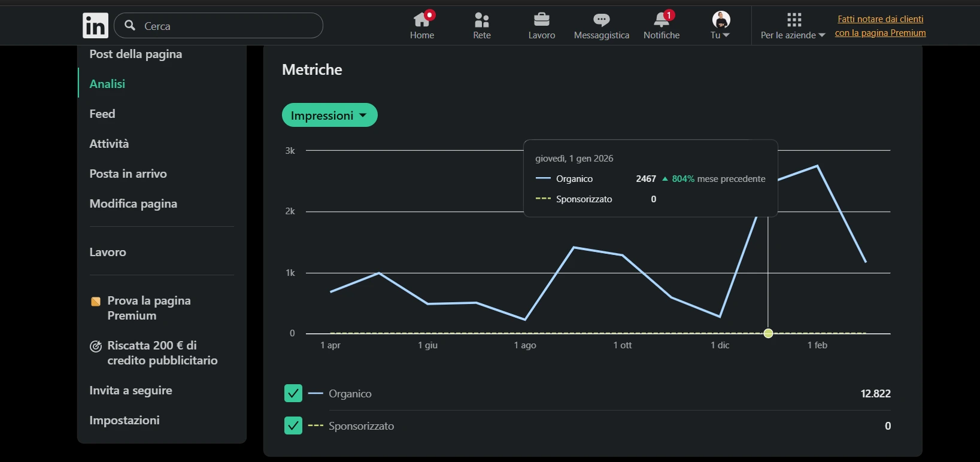Screen dimensions: 980x462
Task: Select Posta in arrivo in sidebar
Action: [128, 174]
